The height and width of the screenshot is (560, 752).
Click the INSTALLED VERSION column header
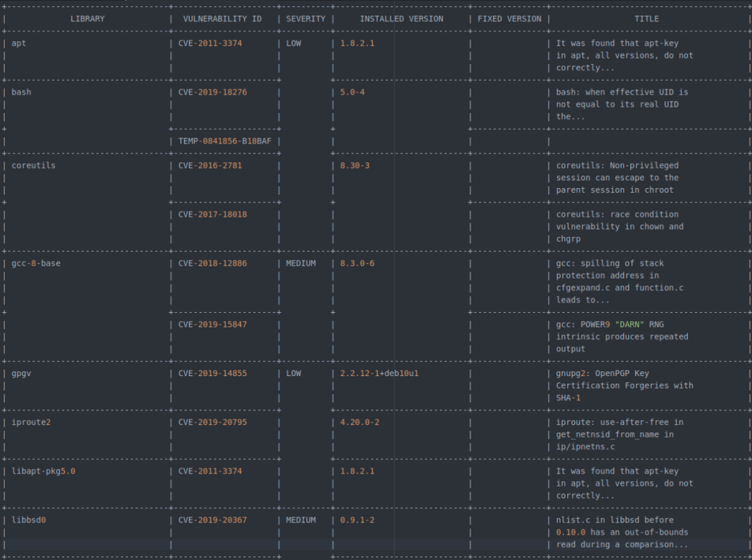402,19
